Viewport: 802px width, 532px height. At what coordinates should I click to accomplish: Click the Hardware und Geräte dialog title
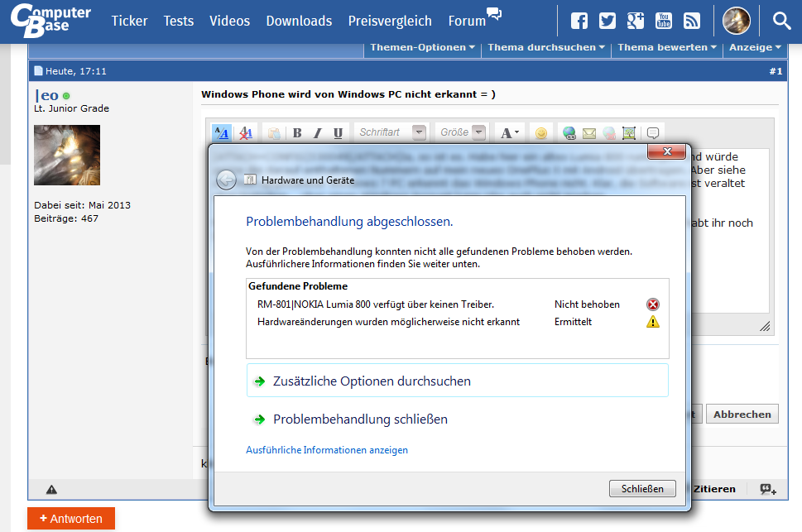pos(308,180)
